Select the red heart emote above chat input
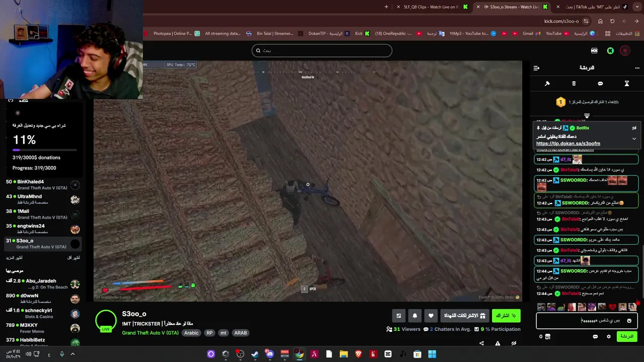This screenshot has width=644, height=362. click(612, 307)
